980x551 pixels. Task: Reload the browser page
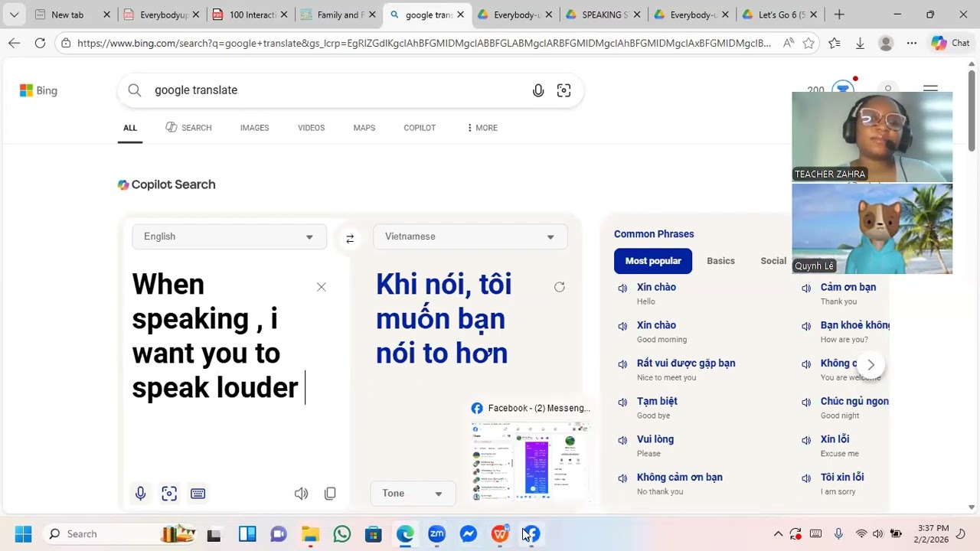click(40, 44)
